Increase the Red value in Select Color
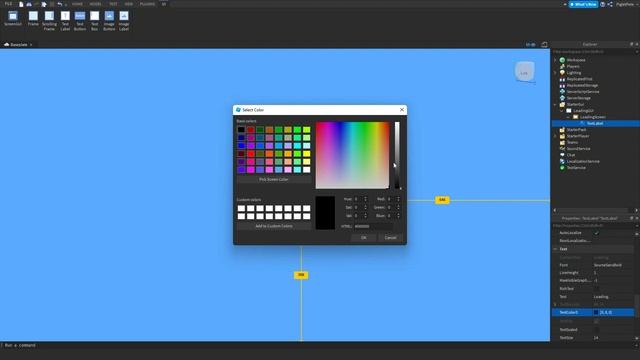 pyautogui.click(x=398, y=198)
